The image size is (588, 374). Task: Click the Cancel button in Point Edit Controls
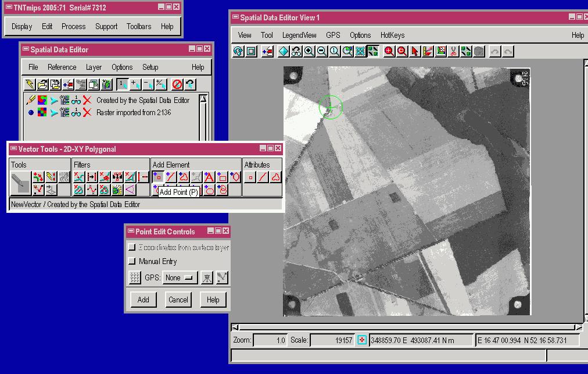pos(178,300)
